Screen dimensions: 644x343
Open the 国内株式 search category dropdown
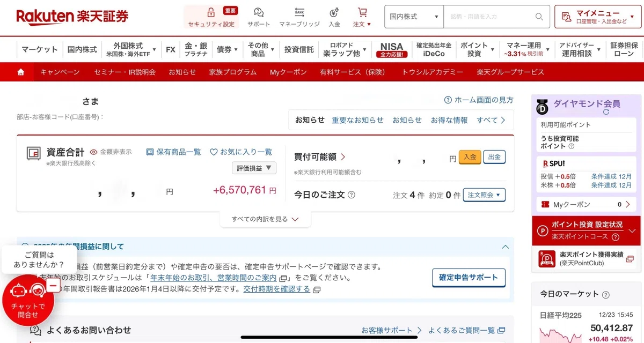point(414,17)
